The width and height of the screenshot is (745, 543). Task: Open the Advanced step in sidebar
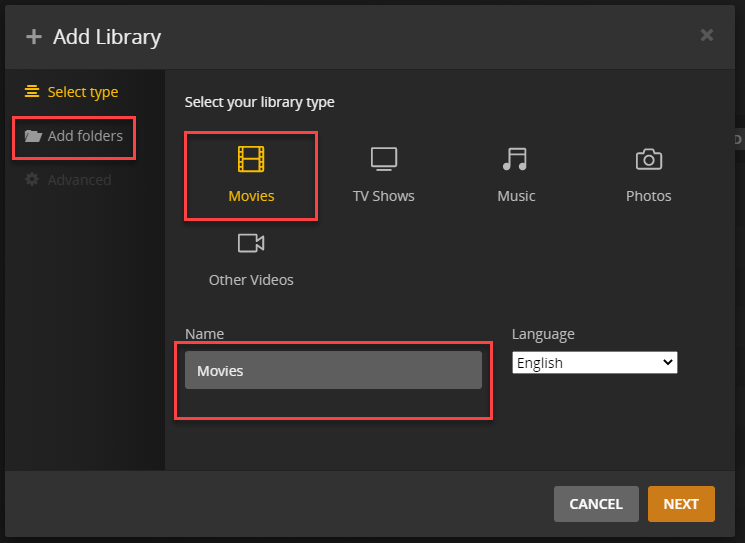pos(79,180)
